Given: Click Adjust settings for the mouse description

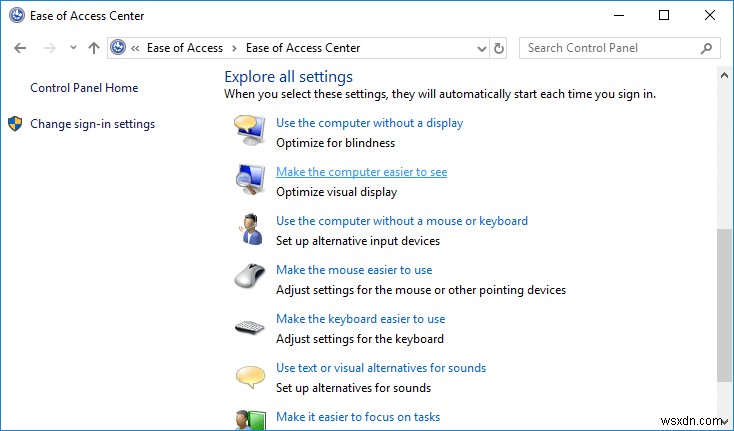Looking at the screenshot, I should pyautogui.click(x=421, y=290).
